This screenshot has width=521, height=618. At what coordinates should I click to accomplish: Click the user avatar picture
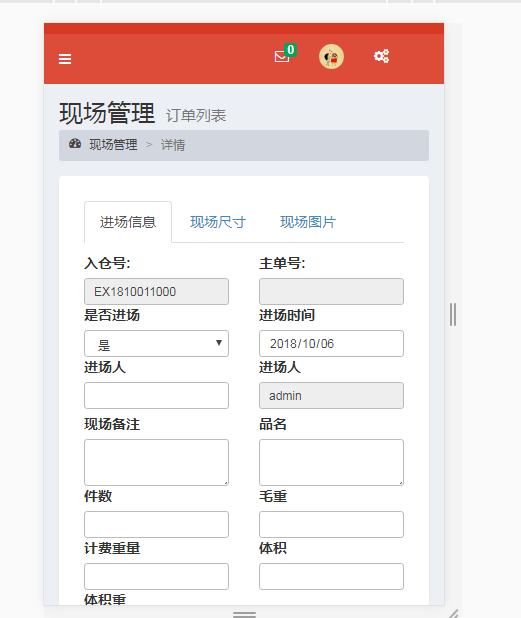coord(331,56)
